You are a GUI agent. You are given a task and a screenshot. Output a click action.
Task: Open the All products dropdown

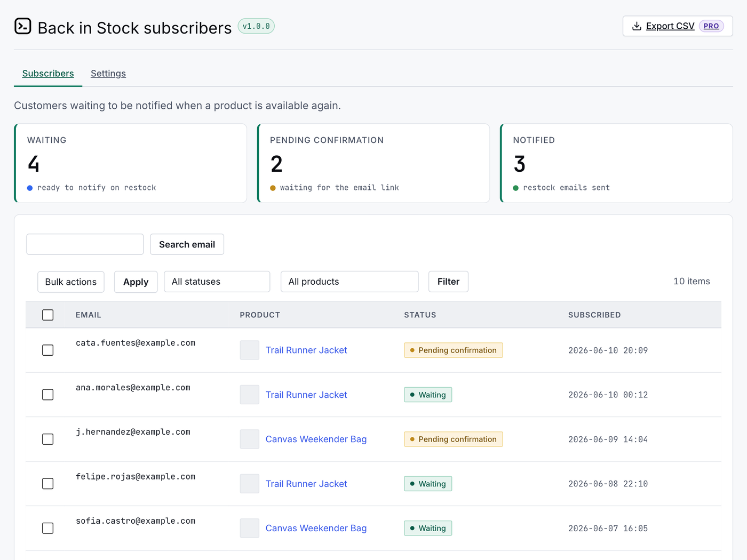(349, 282)
